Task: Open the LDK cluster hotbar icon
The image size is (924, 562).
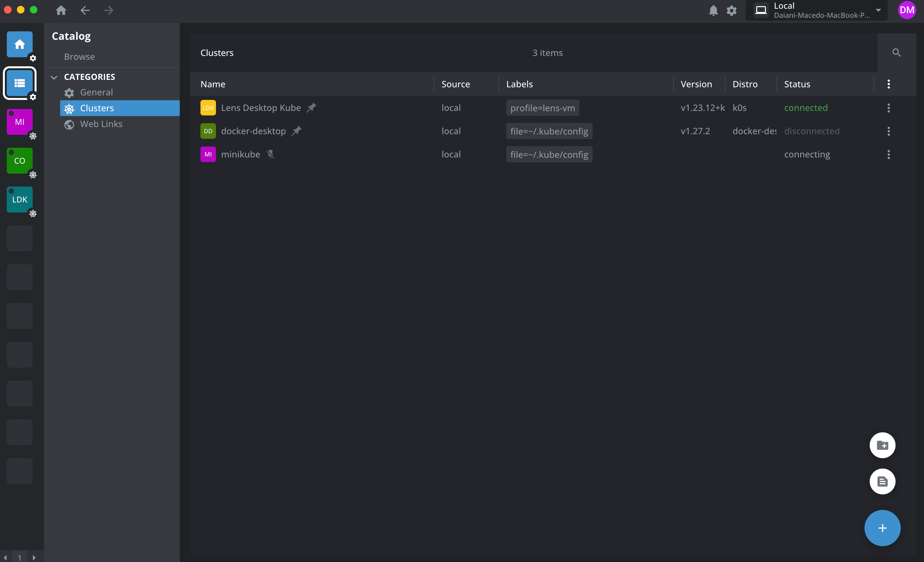Action: point(19,200)
